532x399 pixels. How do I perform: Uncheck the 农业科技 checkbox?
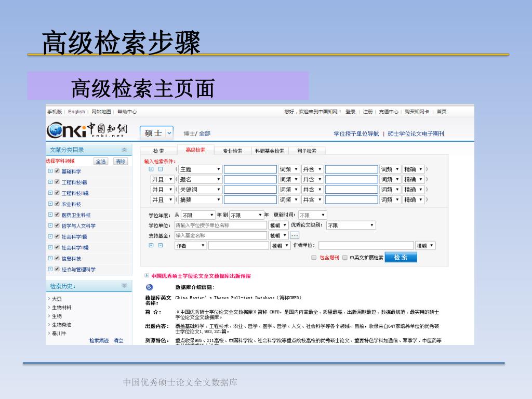point(57,204)
